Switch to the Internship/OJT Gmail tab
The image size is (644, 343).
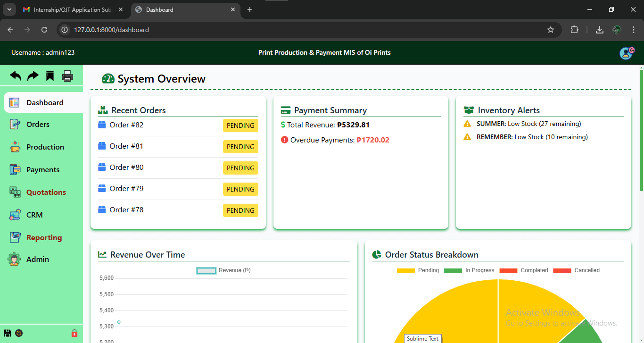click(72, 9)
